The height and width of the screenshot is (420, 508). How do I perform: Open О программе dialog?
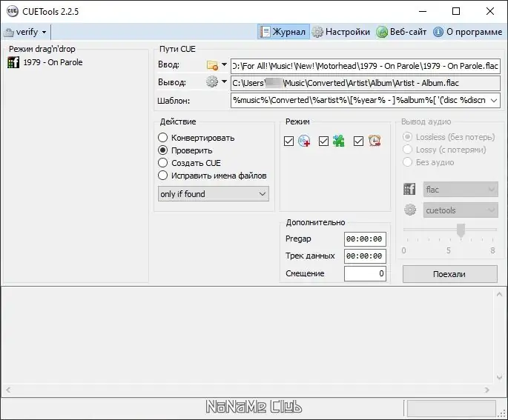467,32
